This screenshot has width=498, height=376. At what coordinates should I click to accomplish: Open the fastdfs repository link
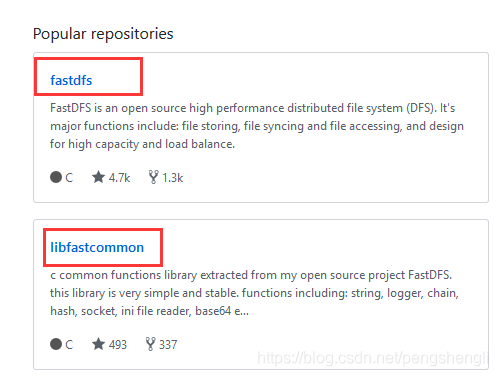pyautogui.click(x=71, y=80)
